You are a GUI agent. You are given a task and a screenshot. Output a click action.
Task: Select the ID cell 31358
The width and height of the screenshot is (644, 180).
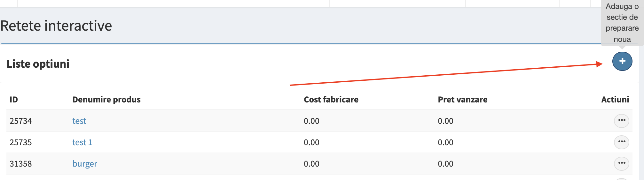click(x=21, y=164)
